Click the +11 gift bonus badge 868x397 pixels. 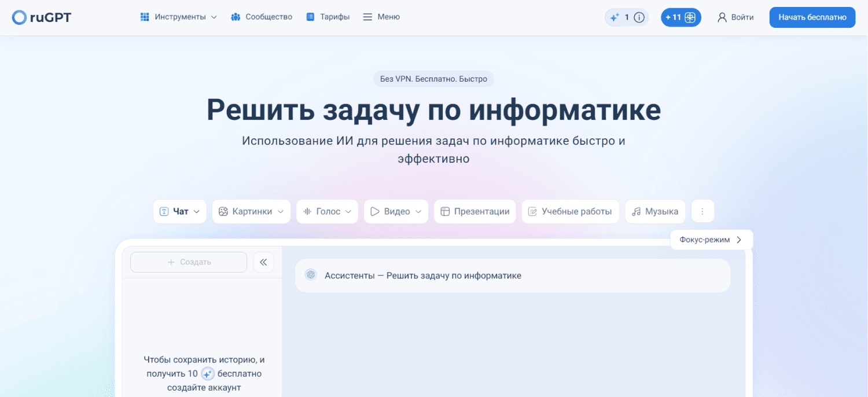[x=681, y=17]
